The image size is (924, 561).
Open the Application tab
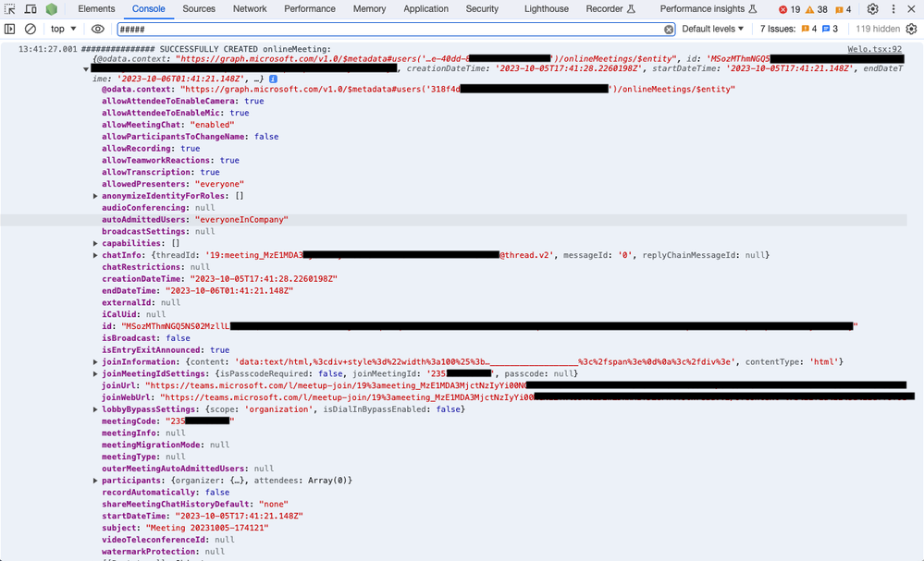(426, 9)
